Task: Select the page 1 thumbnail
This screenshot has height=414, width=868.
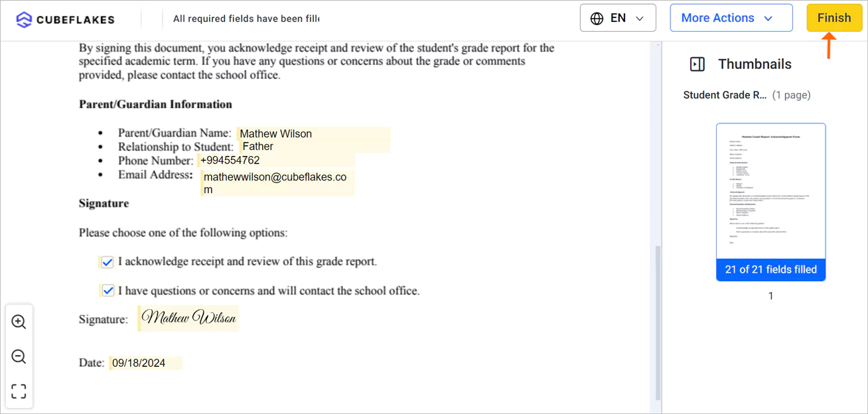Action: click(770, 202)
